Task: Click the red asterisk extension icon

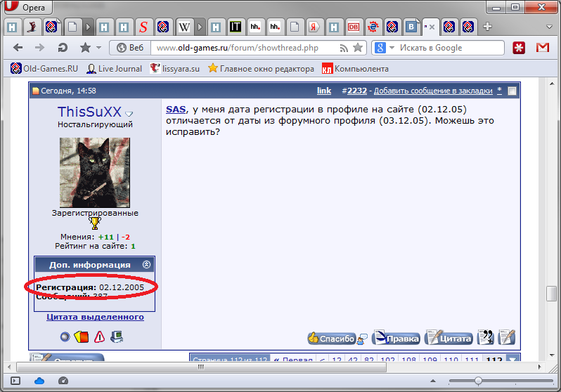Action: tap(519, 48)
